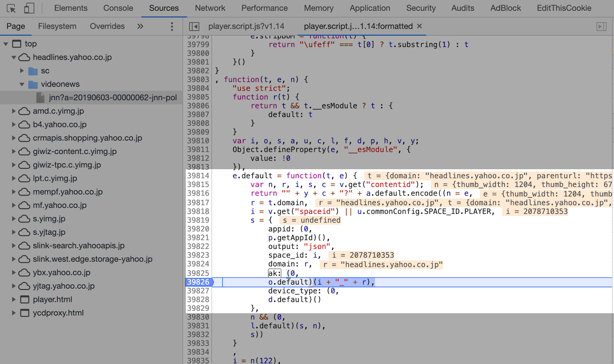Viewport: 614px width, 364px height.
Task: Expand slink-search.yahooapis.jp domain
Action: (14, 245)
